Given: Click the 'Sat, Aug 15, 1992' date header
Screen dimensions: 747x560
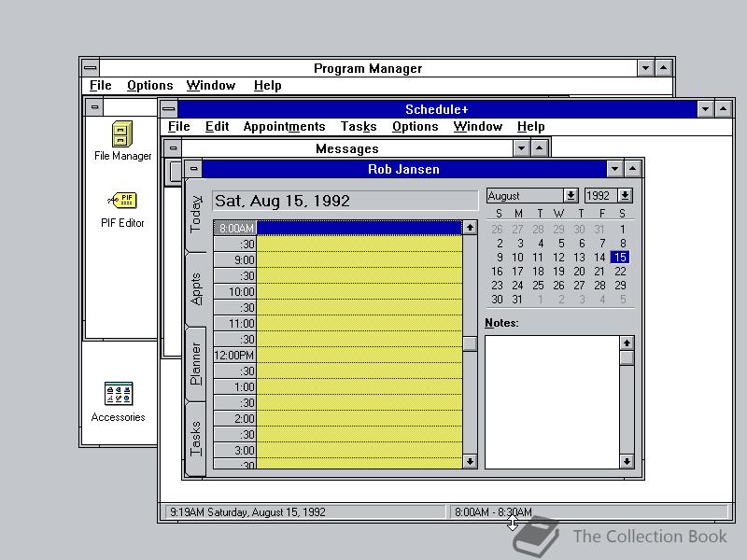Looking at the screenshot, I should pos(345,201).
